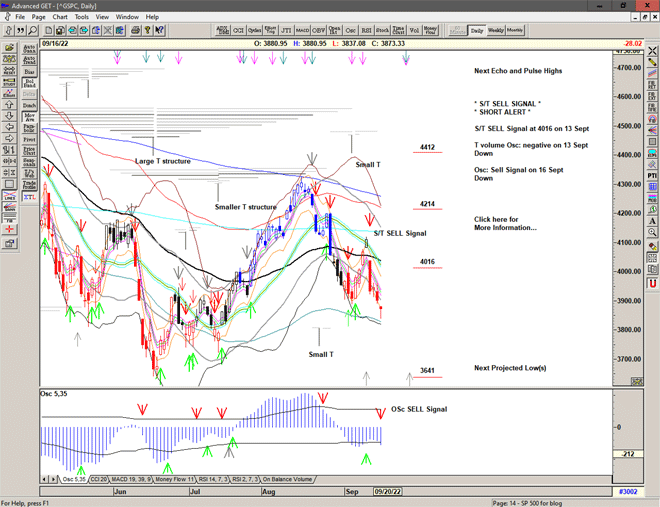Image resolution: width=660 pixels, height=507 pixels.
Task: Click the Monthly timeframe button
Action: [515, 31]
